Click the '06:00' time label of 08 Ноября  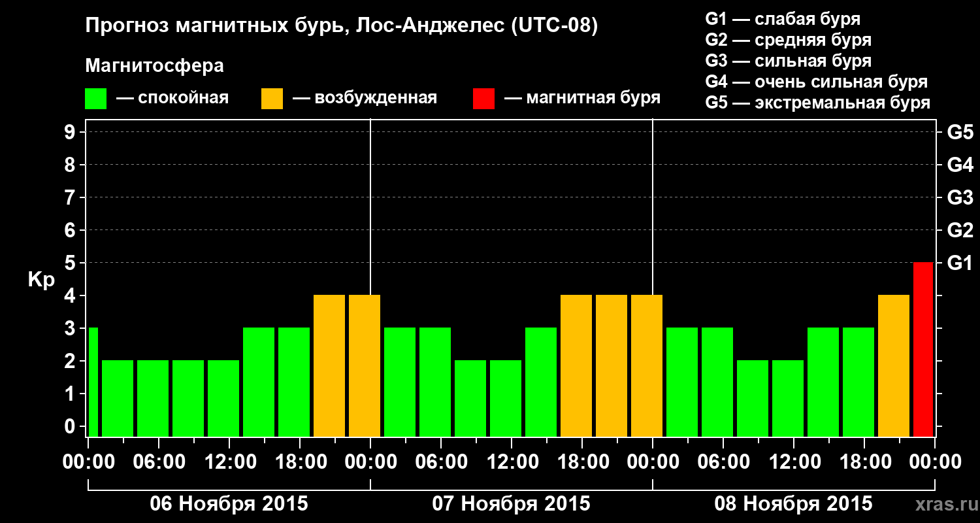pos(723,462)
